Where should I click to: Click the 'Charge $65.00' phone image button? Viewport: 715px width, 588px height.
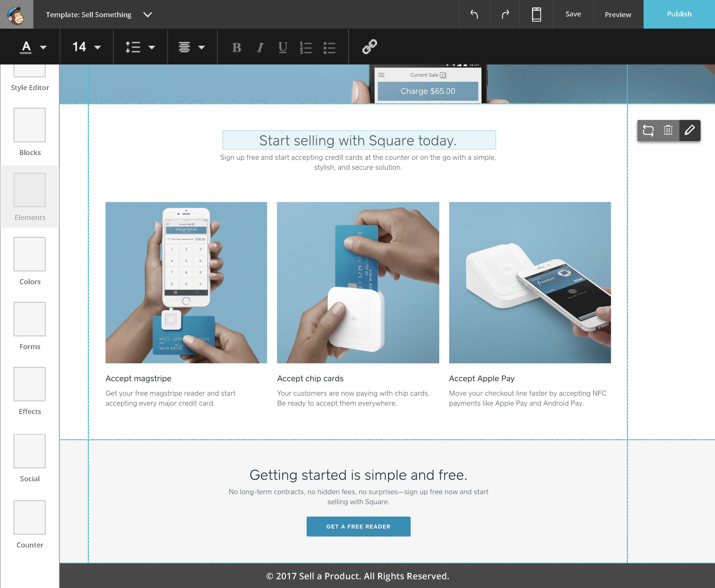coord(428,91)
